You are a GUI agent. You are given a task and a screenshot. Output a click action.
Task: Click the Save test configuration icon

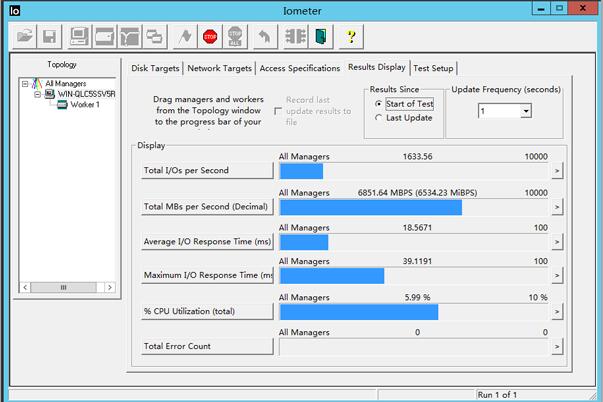pos(48,37)
